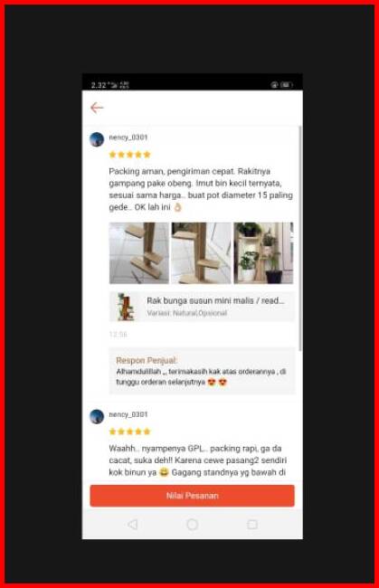This screenshot has height=588, width=379.
Task: Tap Android recent apps square
Action: point(252,525)
